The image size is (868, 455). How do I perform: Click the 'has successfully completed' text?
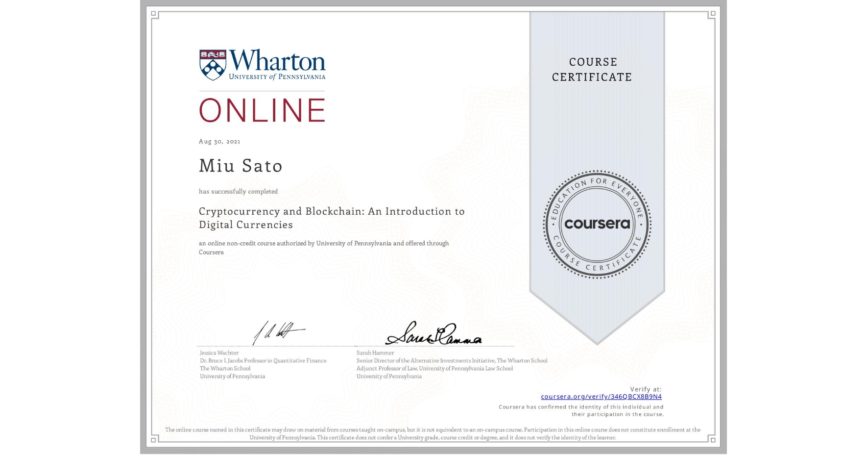tap(238, 191)
